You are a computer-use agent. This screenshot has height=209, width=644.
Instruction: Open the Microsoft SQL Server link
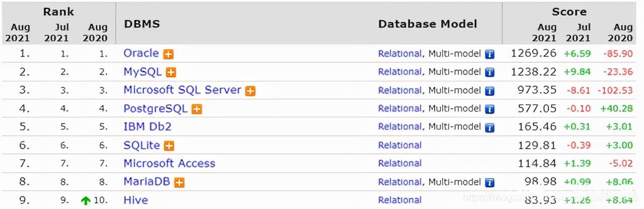click(x=182, y=90)
